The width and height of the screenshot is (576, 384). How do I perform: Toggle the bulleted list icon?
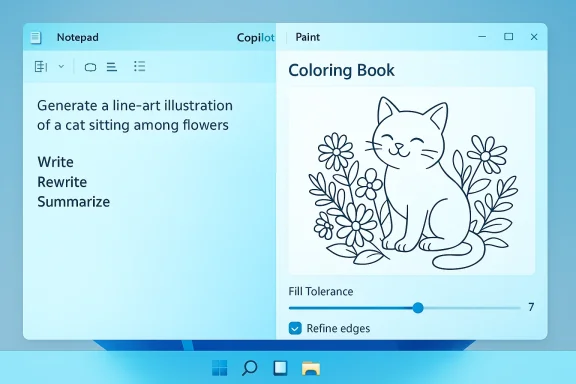(140, 66)
